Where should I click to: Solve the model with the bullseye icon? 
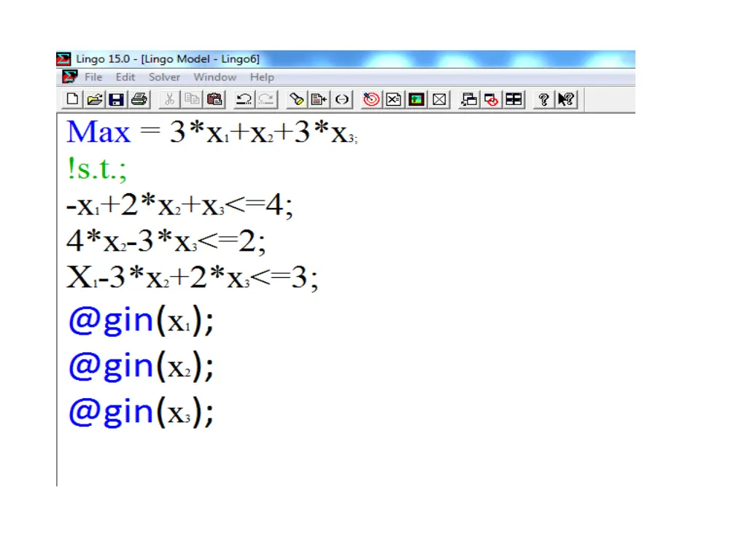click(371, 99)
